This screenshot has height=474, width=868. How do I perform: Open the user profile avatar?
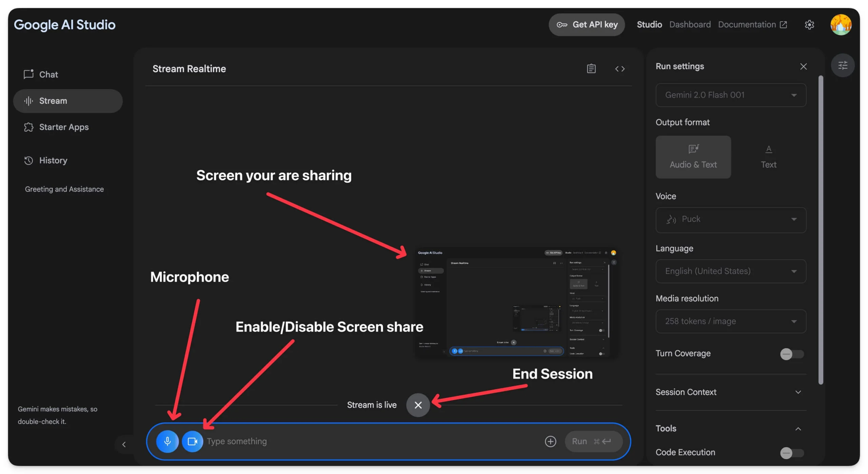point(841,24)
